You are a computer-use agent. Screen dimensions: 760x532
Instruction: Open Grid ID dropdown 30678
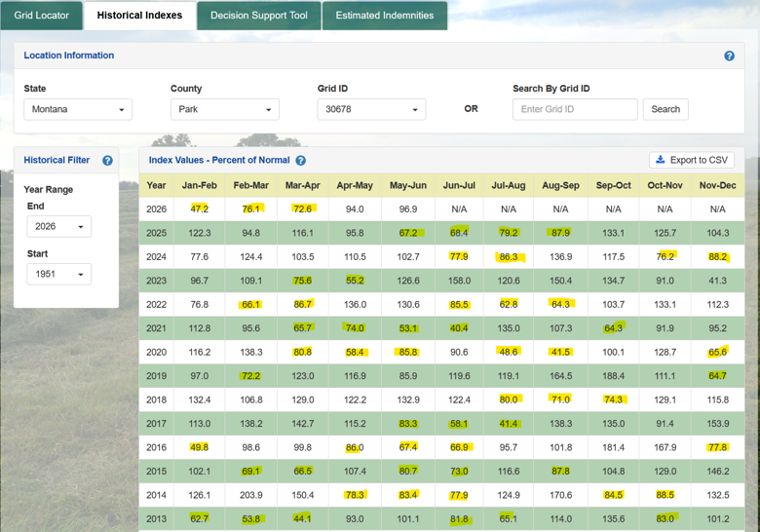click(x=372, y=109)
